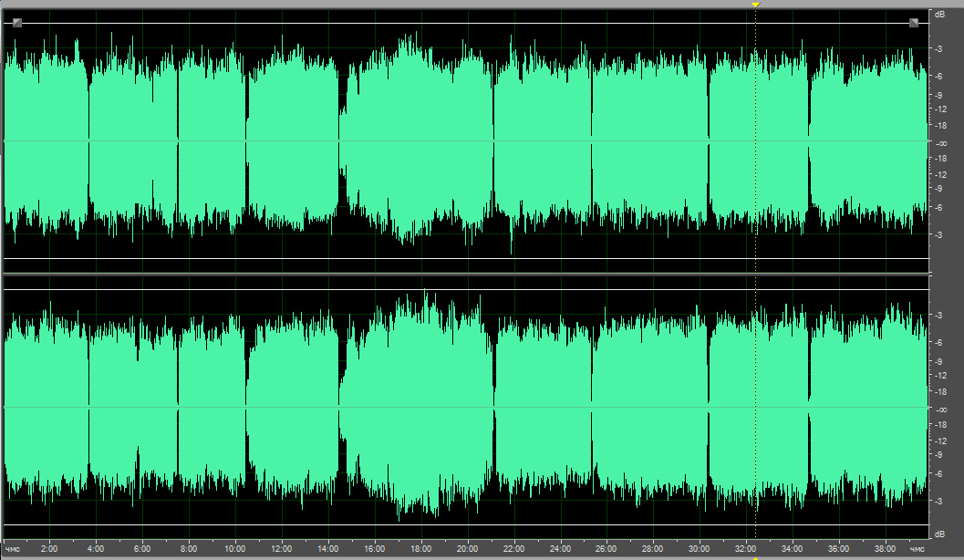Click the 32:00 mark on time ruler
This screenshot has width=964, height=560.
pyautogui.click(x=745, y=549)
